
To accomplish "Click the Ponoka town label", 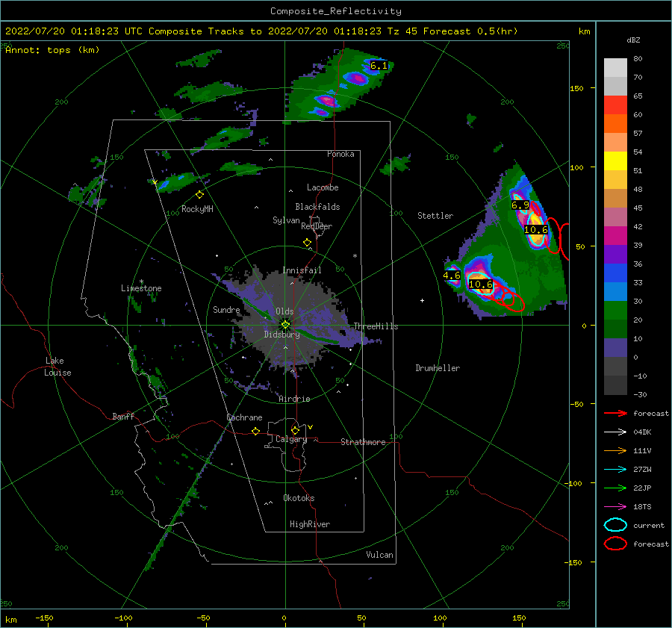I will [340, 154].
